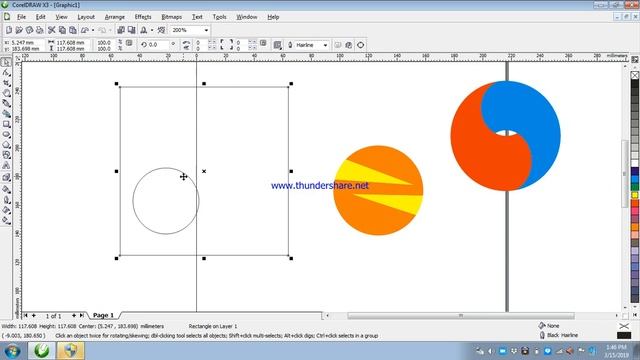Open the Windows Start button
This screenshot has height=360, width=640.
(x=12, y=351)
